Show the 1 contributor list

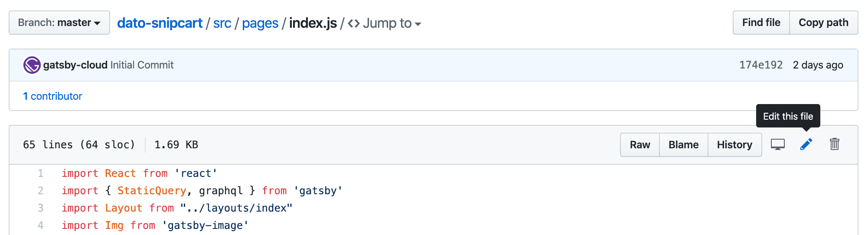[x=52, y=96]
